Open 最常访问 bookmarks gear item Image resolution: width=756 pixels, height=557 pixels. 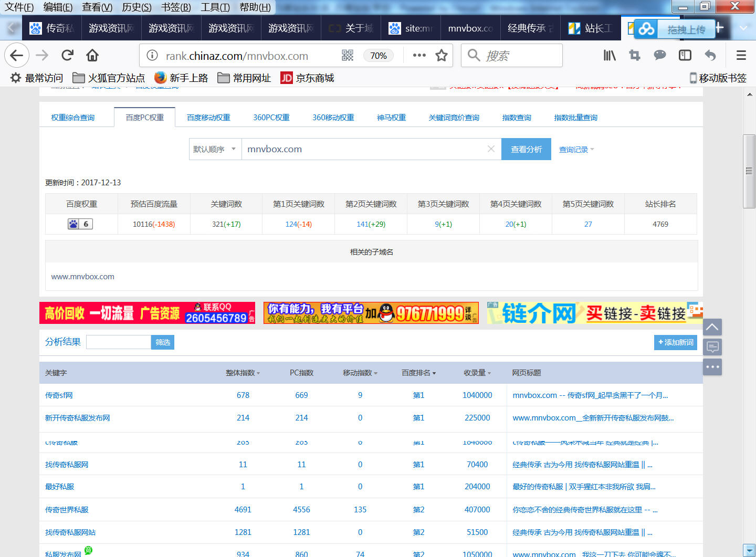[x=37, y=78]
